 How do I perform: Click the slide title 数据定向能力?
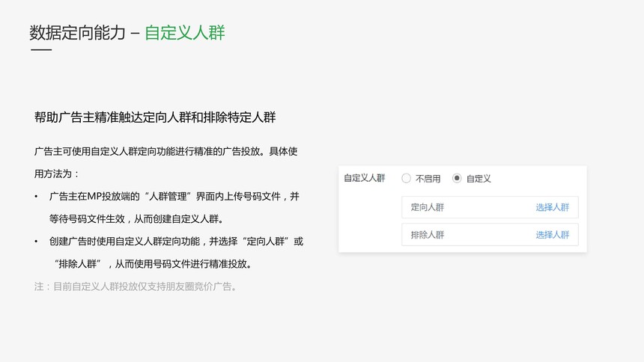tap(77, 33)
